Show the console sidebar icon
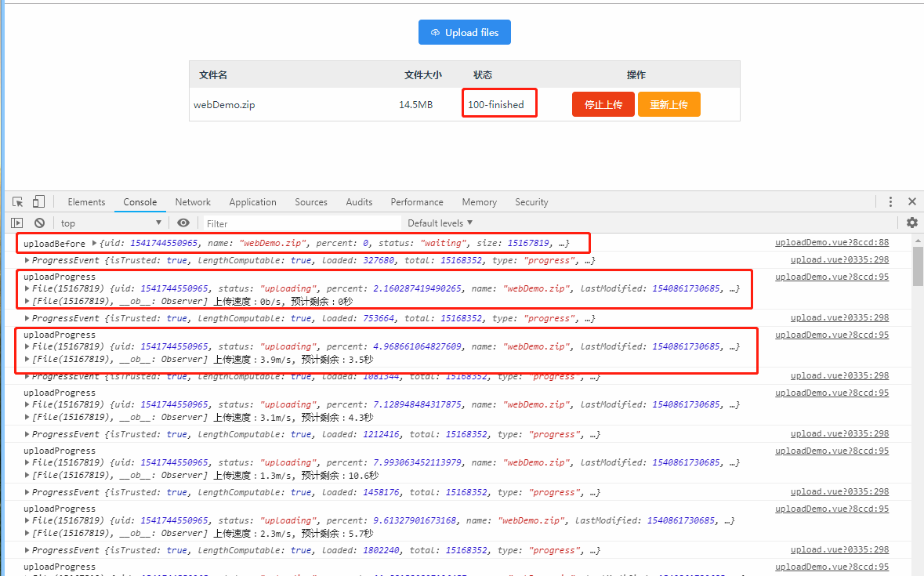Viewport: 924px width, 576px height. [17, 223]
